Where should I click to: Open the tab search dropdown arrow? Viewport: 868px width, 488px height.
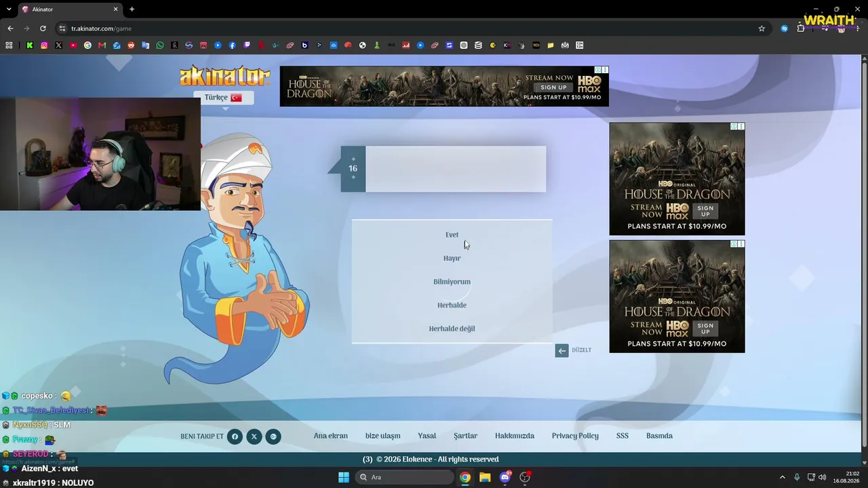[x=9, y=9]
